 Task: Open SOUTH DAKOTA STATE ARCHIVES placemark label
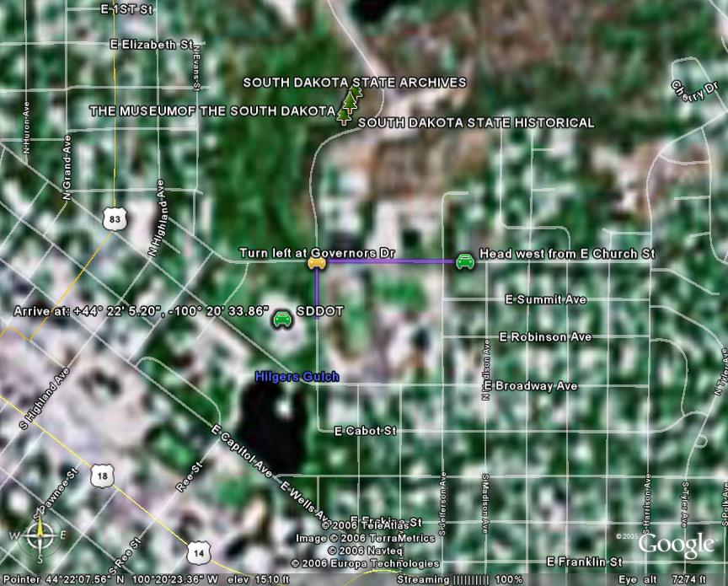355,83
